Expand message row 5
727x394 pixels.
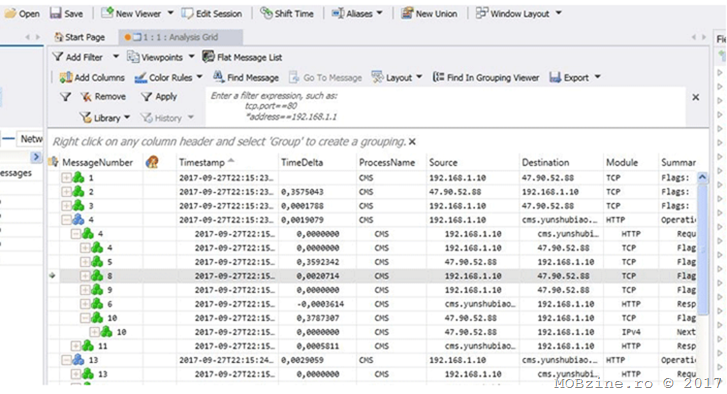tap(85, 261)
